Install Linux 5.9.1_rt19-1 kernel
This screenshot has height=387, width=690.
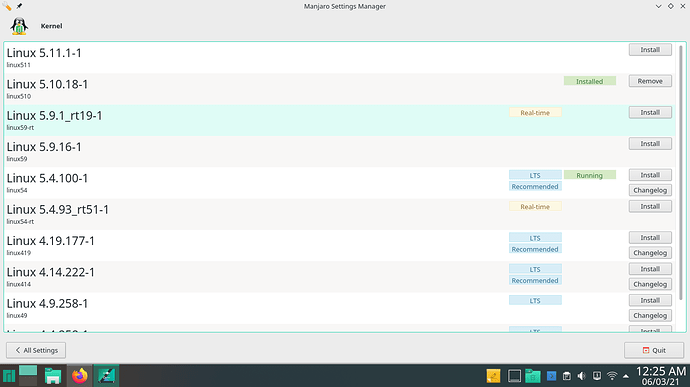pos(650,112)
